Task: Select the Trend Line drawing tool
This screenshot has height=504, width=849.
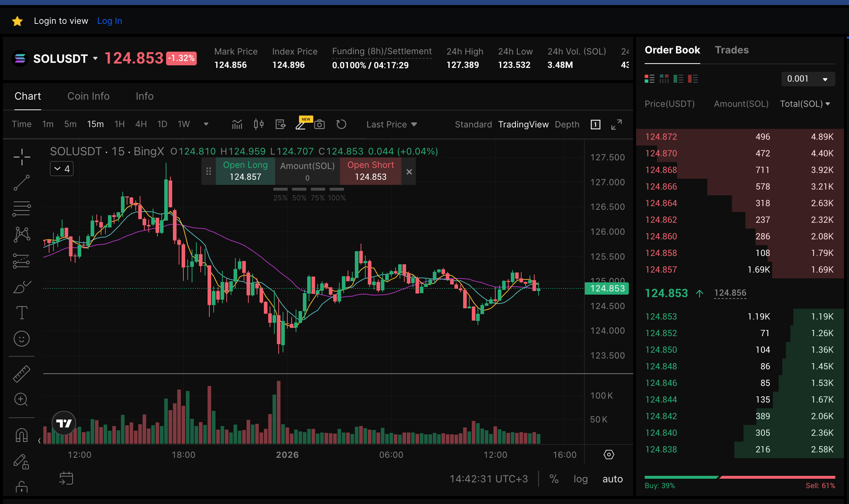Action: [22, 182]
